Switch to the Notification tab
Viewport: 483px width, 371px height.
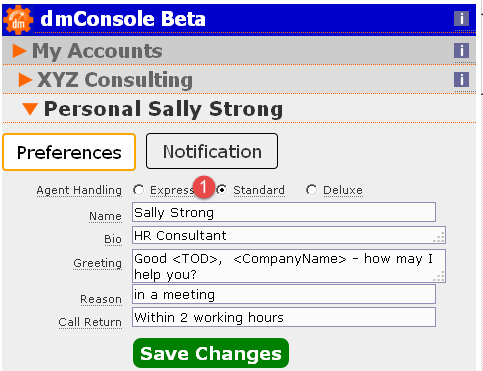coord(212,151)
